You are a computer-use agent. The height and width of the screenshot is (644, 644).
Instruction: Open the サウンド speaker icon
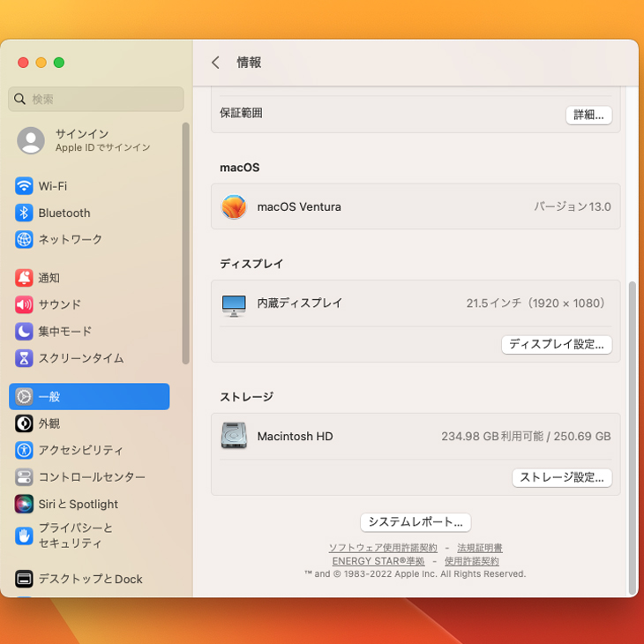pyautogui.click(x=24, y=304)
